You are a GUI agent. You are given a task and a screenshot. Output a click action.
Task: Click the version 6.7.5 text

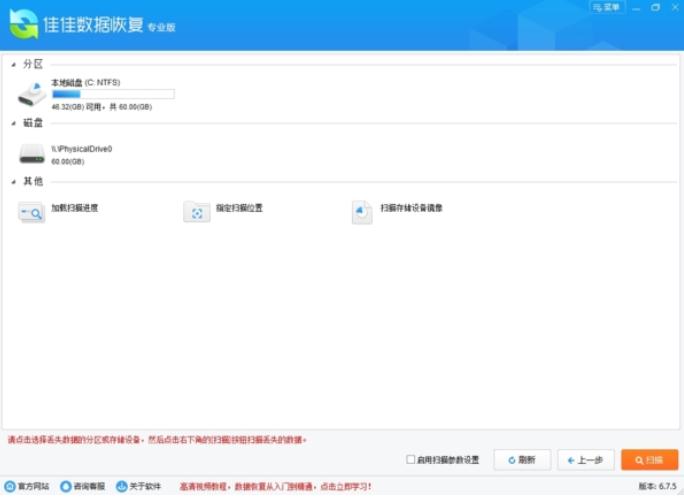coord(657,486)
